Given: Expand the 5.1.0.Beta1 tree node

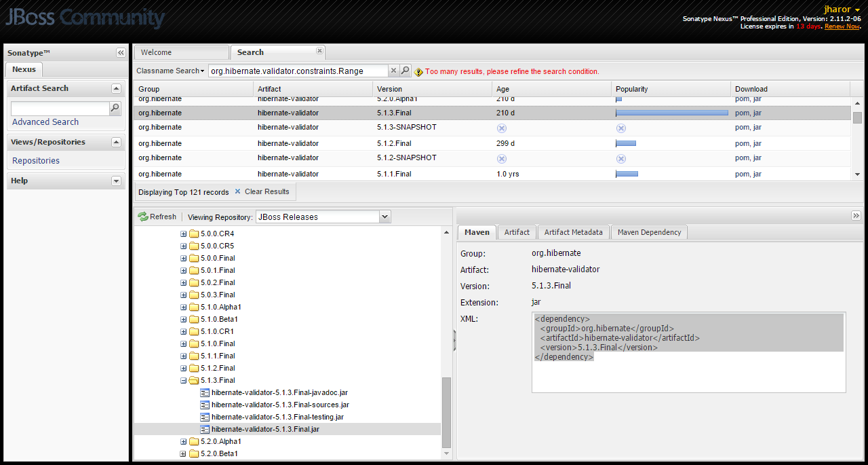Looking at the screenshot, I should pos(183,319).
